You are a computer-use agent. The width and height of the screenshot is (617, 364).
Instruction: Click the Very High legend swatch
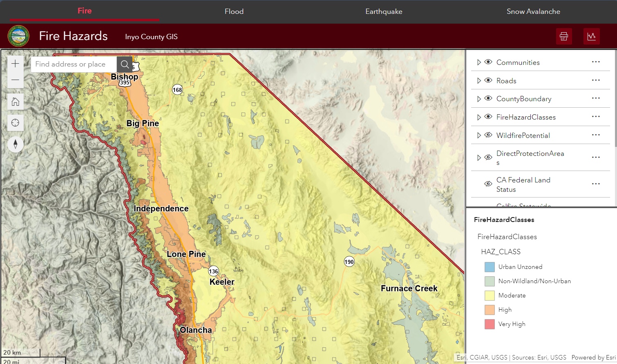click(490, 324)
